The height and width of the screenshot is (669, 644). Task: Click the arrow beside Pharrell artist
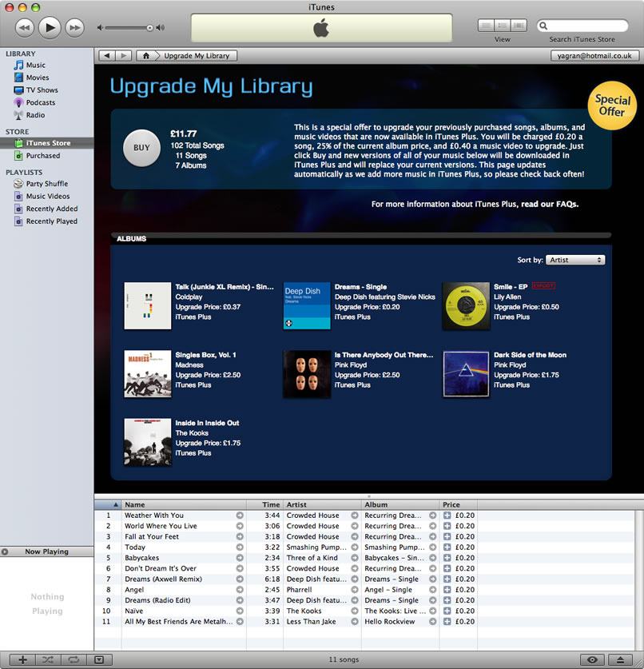coord(355,590)
